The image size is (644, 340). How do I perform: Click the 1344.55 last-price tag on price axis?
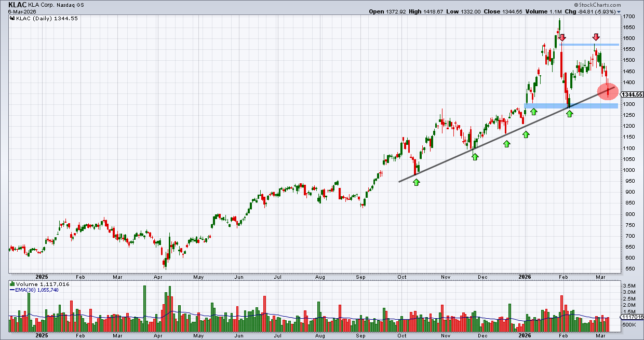coord(632,94)
